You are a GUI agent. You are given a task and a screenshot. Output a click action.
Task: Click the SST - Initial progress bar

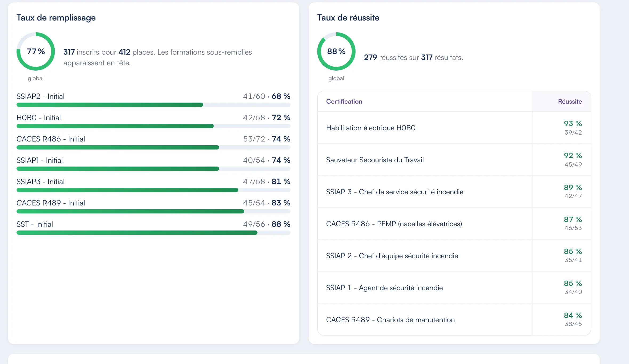153,233
